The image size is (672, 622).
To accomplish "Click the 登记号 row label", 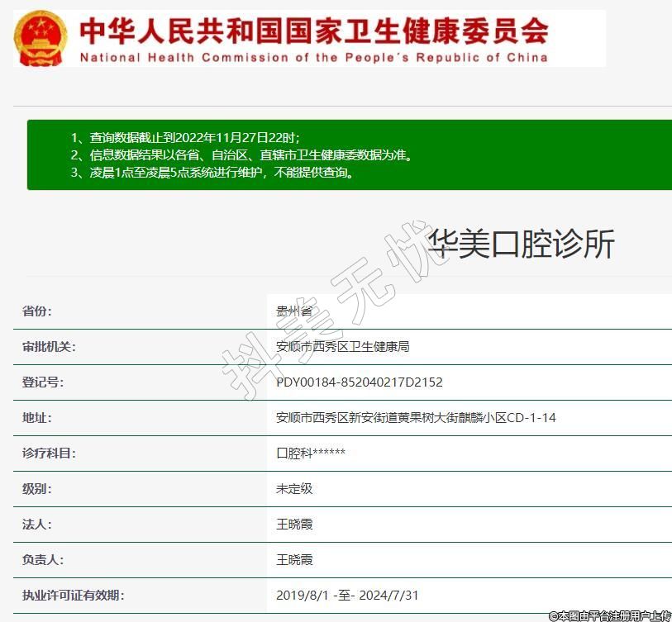I will [43, 382].
